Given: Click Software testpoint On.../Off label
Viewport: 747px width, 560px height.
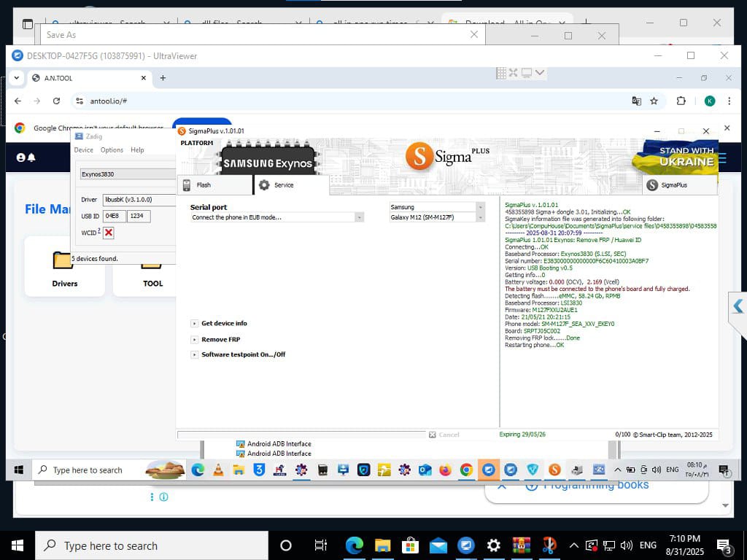Looking at the screenshot, I should click(244, 355).
